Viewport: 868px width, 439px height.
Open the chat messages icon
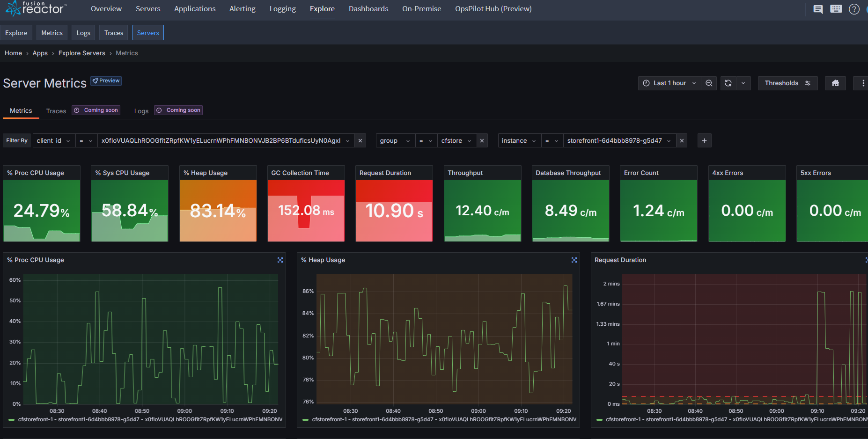click(818, 9)
